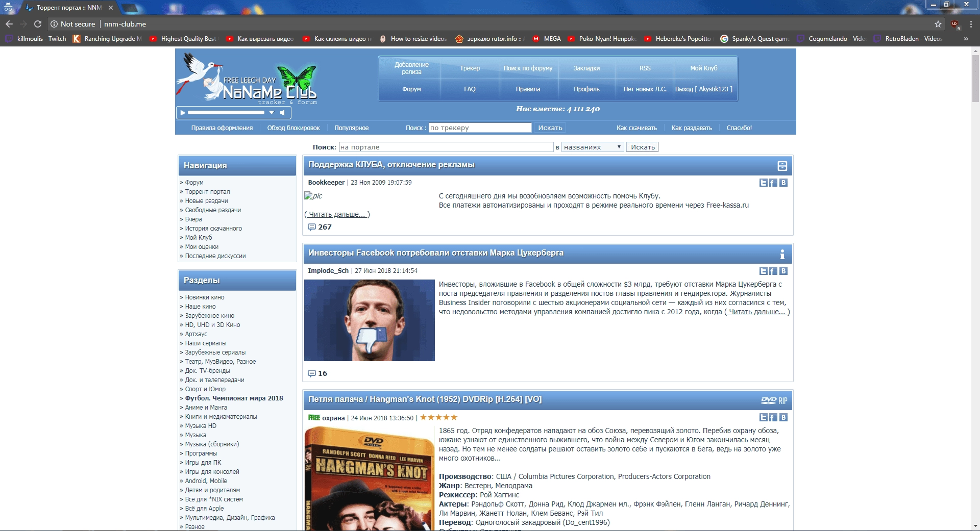980x531 pixels.
Task: Click the audio player play button
Action: [x=183, y=113]
